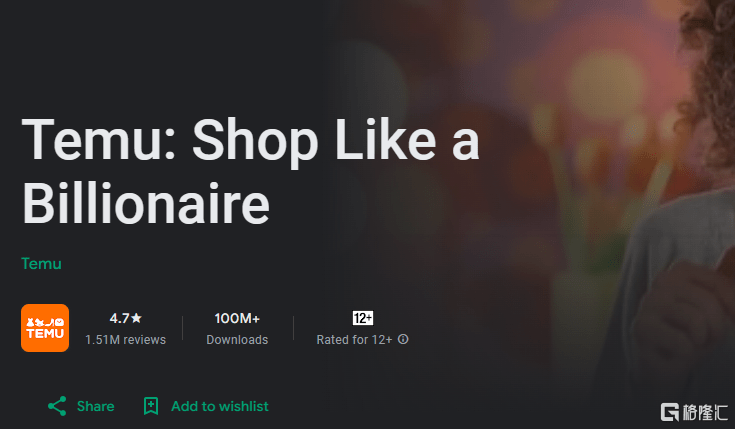This screenshot has height=429, width=735.
Task: Click the word Billionaire in the title
Action: pos(146,204)
